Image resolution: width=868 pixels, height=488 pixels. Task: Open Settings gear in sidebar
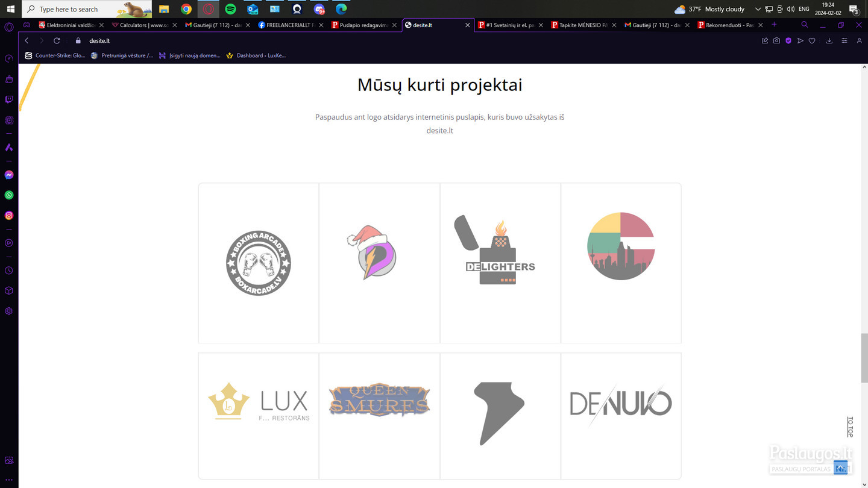point(9,311)
